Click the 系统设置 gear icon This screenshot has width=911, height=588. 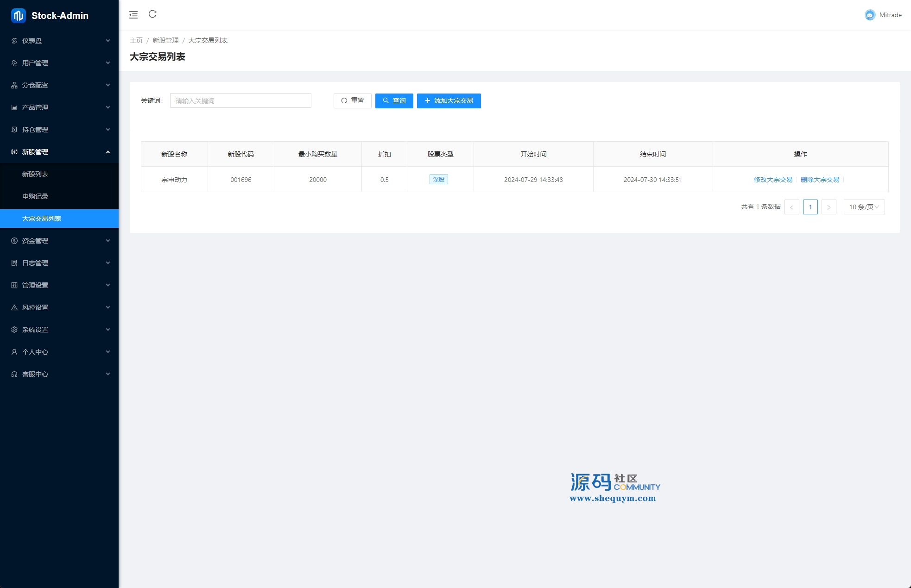14,330
